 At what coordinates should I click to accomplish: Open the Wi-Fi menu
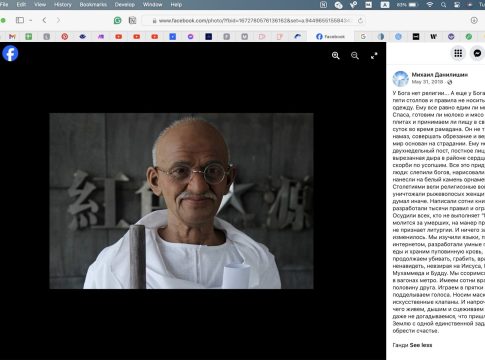click(430, 5)
